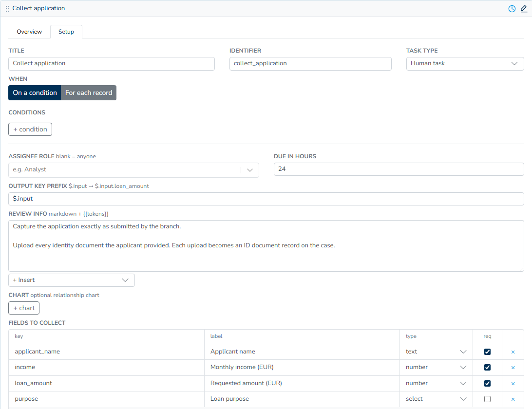
Task: Edit the loan_amount key cell
Action: point(107,383)
